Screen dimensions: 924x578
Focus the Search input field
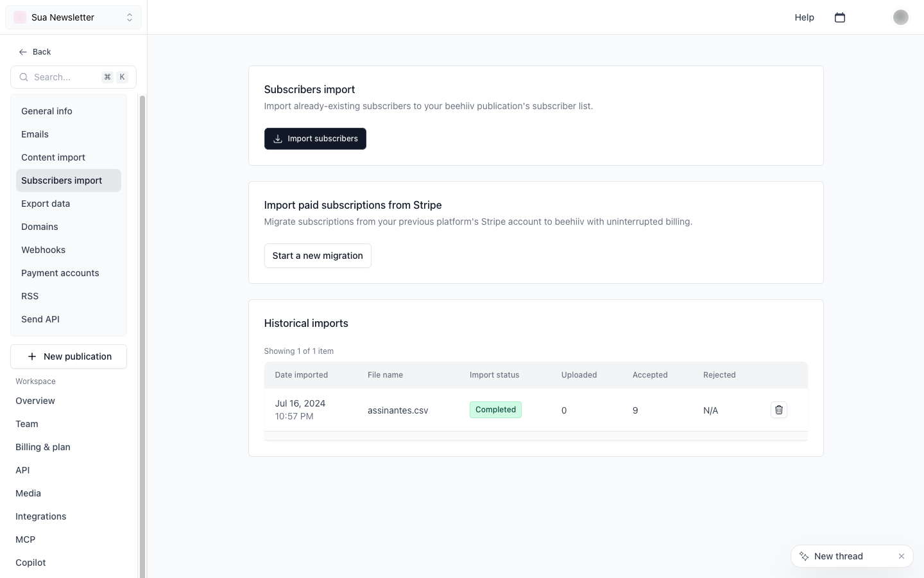click(73, 77)
